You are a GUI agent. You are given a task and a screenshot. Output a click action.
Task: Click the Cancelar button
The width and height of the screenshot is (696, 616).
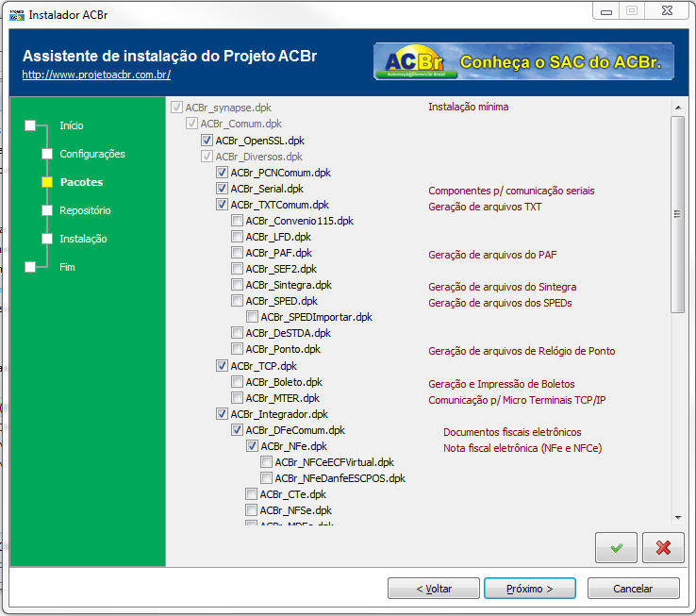click(x=634, y=589)
